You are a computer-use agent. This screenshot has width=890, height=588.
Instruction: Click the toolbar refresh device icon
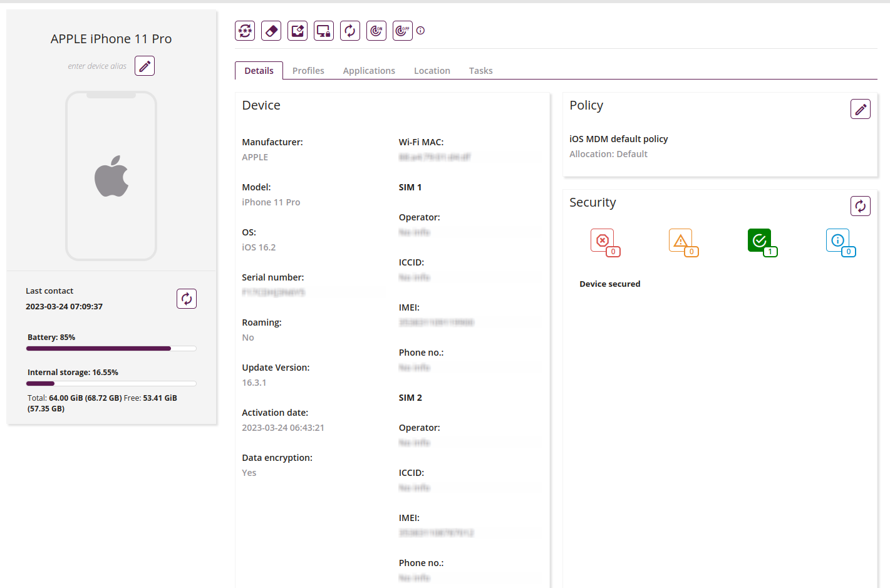[x=350, y=31]
